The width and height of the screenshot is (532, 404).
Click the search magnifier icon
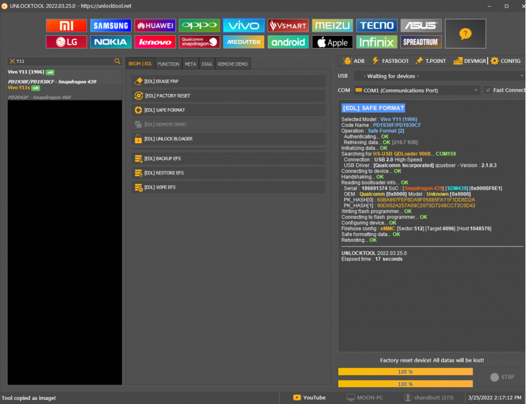pyautogui.click(x=117, y=61)
